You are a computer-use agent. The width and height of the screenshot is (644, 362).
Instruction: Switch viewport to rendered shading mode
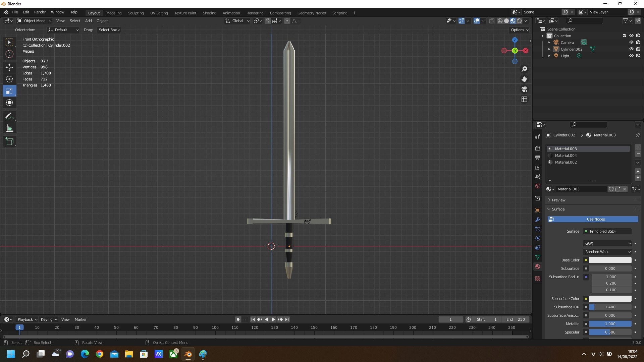coord(519,20)
